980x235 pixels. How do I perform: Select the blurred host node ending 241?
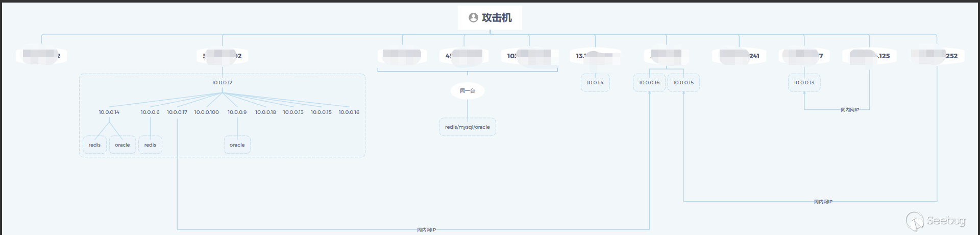739,56
